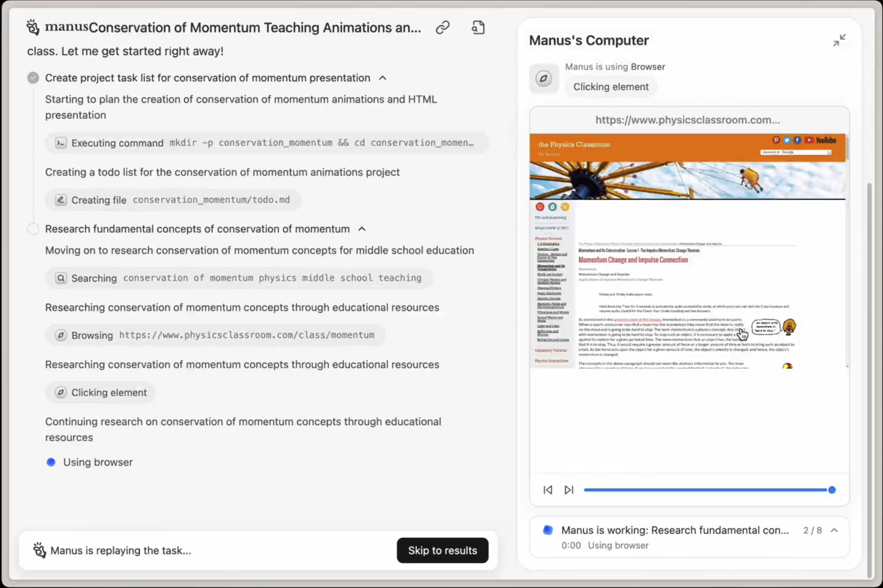Click the terminal icon on Executing command
883x588 pixels.
(61, 143)
